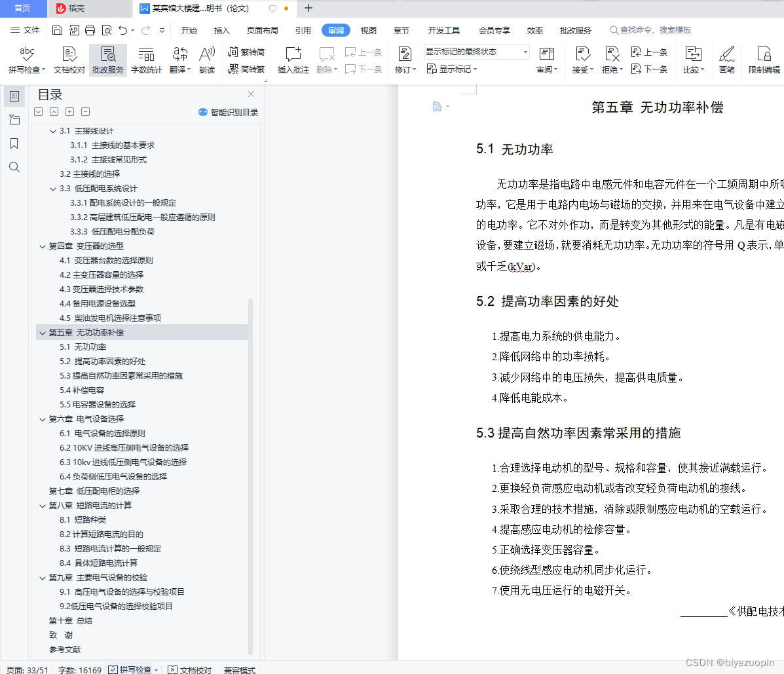Collapse the 第八章 短路电流的计算 node
The height and width of the screenshot is (674, 784).
(43, 506)
